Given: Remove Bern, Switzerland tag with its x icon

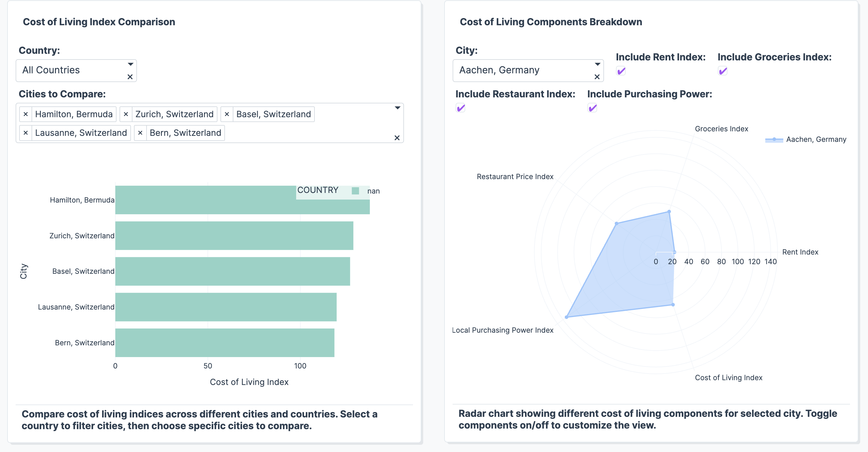Looking at the screenshot, I should [x=140, y=133].
